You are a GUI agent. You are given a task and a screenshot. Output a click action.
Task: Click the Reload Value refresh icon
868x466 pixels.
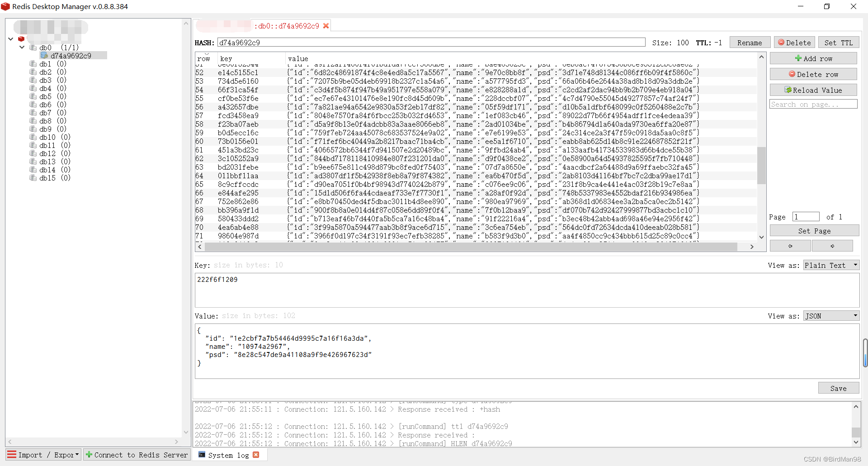tap(788, 90)
